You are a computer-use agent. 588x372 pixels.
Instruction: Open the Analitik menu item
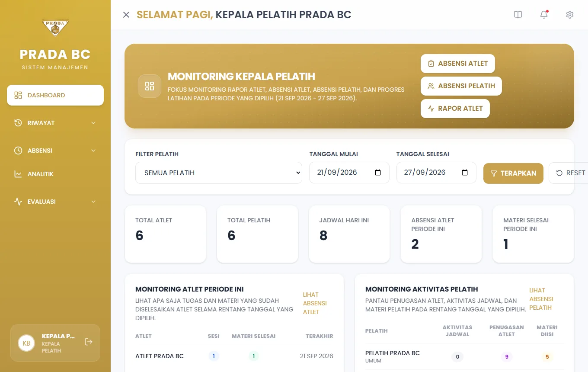[55, 174]
